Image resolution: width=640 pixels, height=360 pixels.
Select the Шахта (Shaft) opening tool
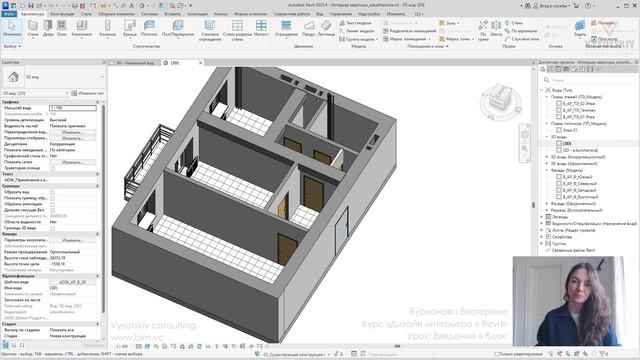click(x=496, y=29)
